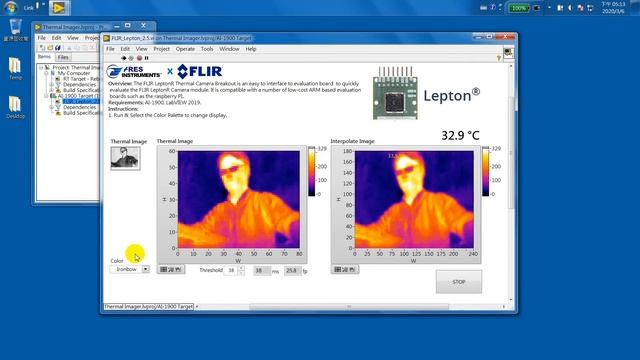
Task: Open File menu in Project Explorer window
Action: point(42,38)
